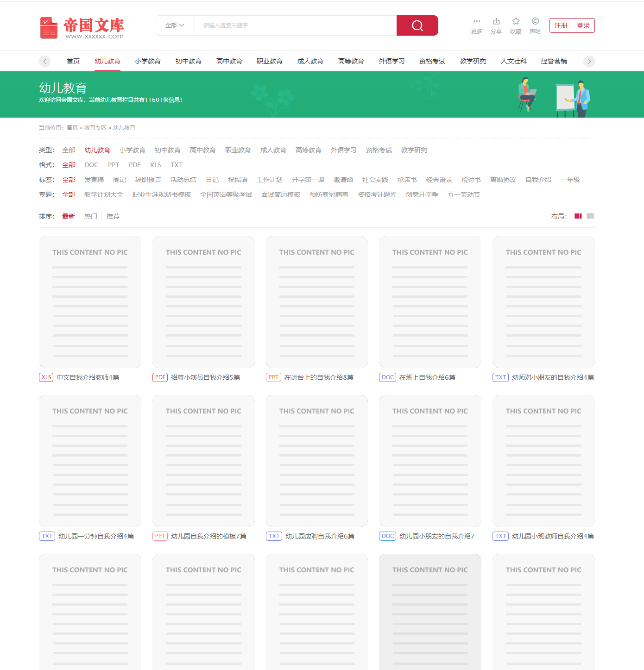Screen dimensions: 644x670
Task: Select 外语学习 in navigation bar
Action: click(392, 61)
